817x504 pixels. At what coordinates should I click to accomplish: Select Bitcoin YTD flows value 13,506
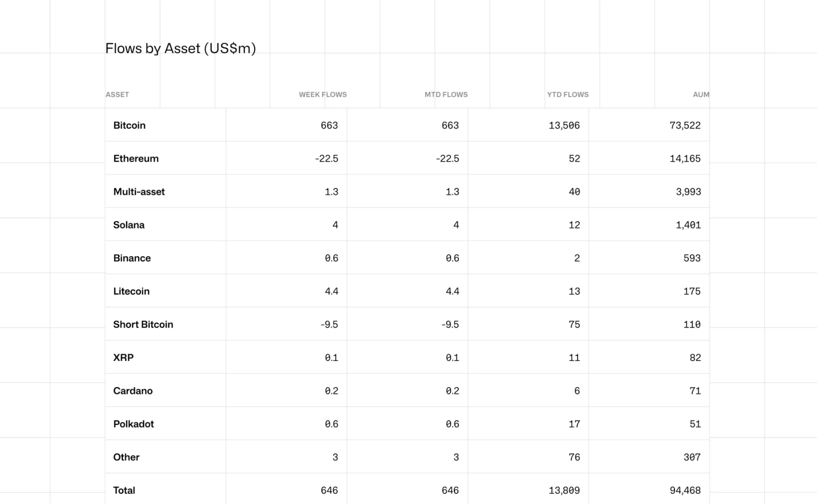pyautogui.click(x=564, y=125)
